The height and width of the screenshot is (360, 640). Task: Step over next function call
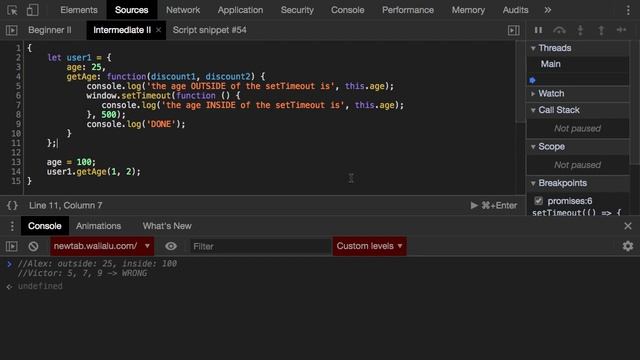[x=559, y=30]
